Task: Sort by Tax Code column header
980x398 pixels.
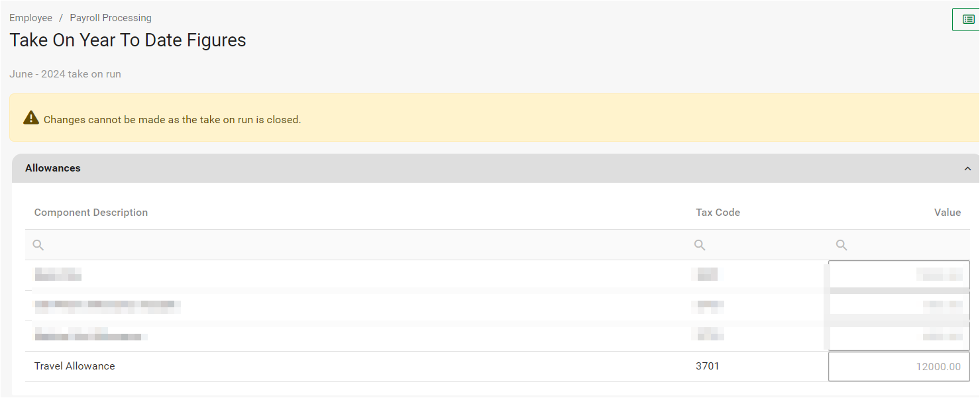Action: point(718,213)
